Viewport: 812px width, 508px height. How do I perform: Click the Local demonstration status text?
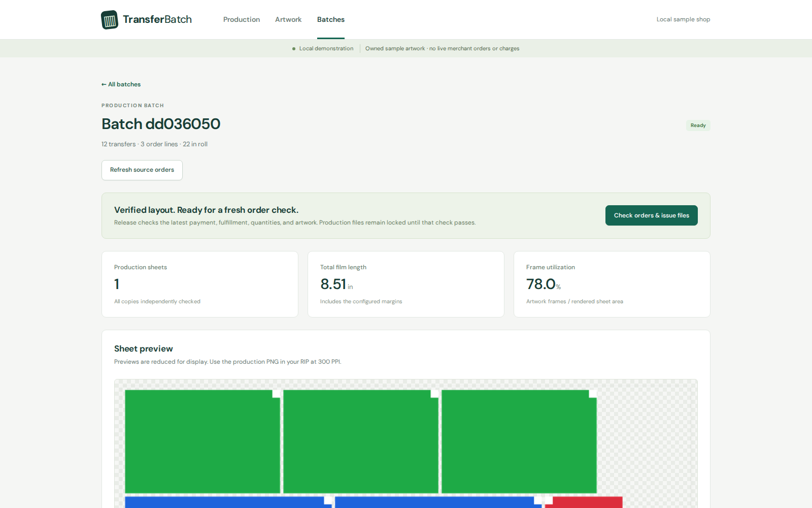tap(326, 49)
